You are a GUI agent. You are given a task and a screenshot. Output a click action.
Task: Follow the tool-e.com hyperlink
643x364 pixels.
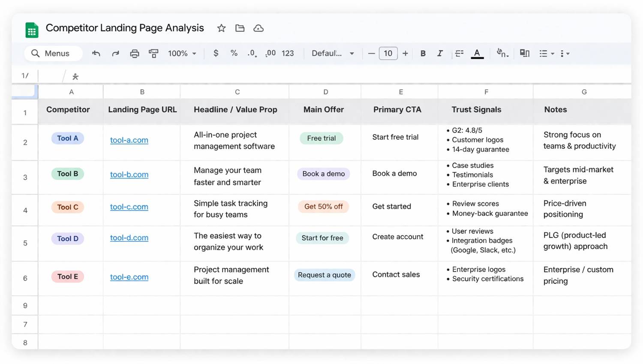129,277
